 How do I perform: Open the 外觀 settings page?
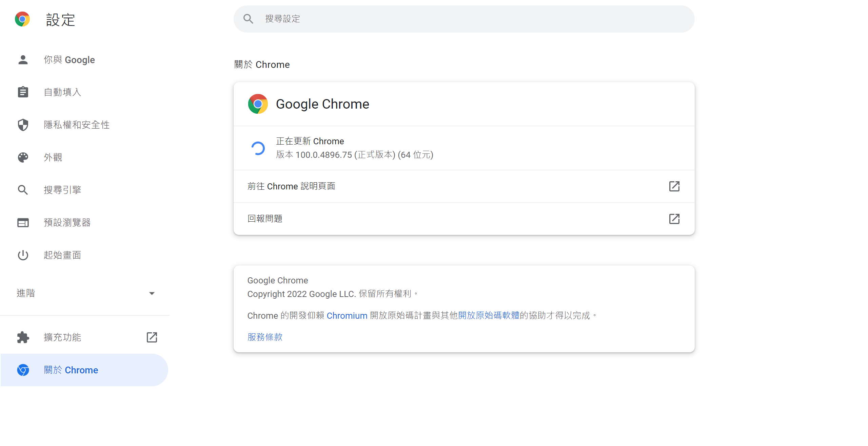click(53, 157)
